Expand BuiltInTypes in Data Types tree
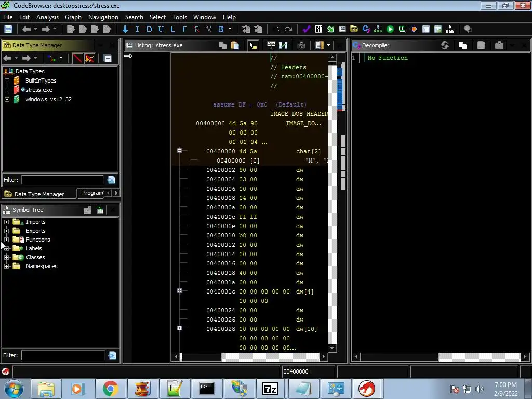The image size is (532, 399). pos(7,81)
